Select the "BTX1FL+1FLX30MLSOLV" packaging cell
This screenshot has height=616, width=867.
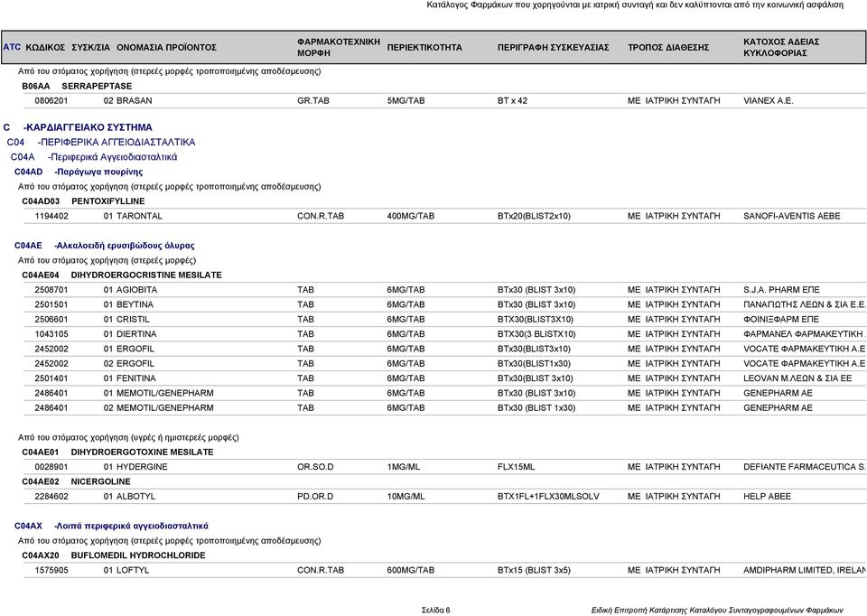pos(548,497)
